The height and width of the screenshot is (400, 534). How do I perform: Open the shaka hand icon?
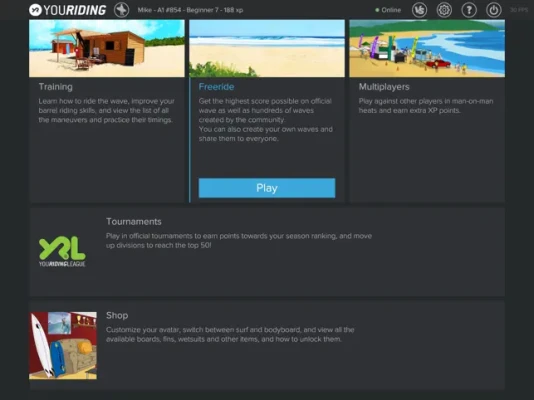pos(419,10)
